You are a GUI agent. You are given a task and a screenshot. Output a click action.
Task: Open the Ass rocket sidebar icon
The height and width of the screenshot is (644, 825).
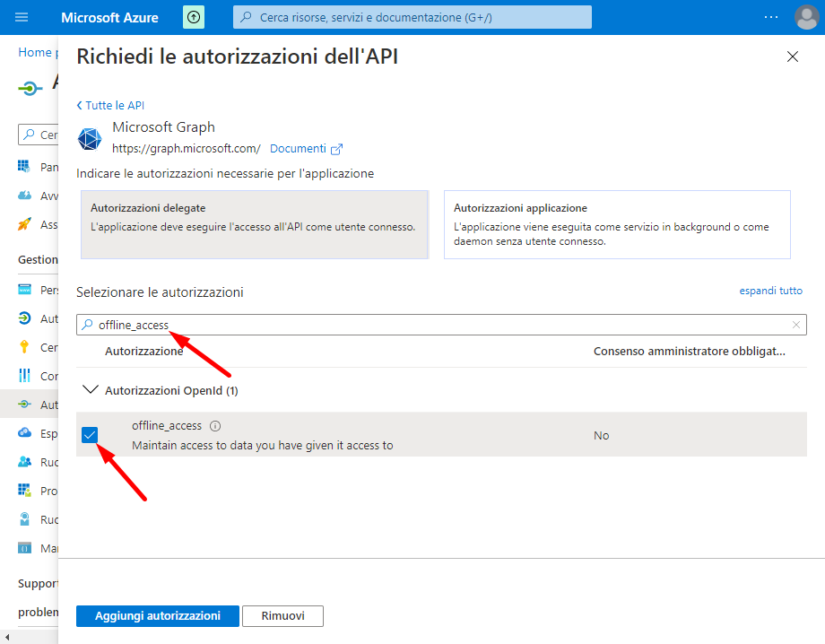[24, 224]
